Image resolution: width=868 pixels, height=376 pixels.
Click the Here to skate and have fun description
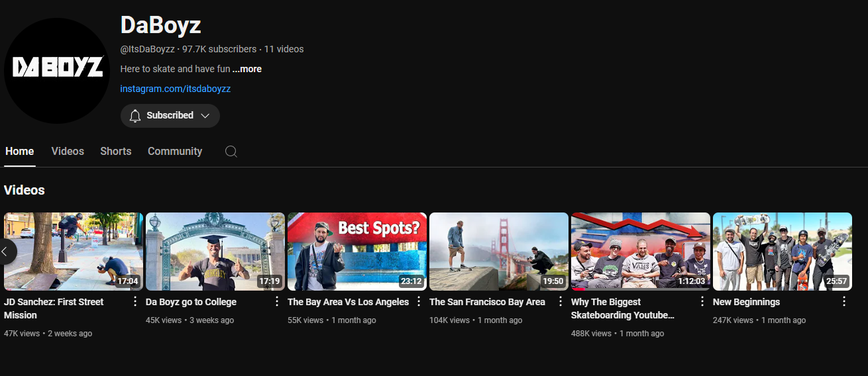coord(175,69)
